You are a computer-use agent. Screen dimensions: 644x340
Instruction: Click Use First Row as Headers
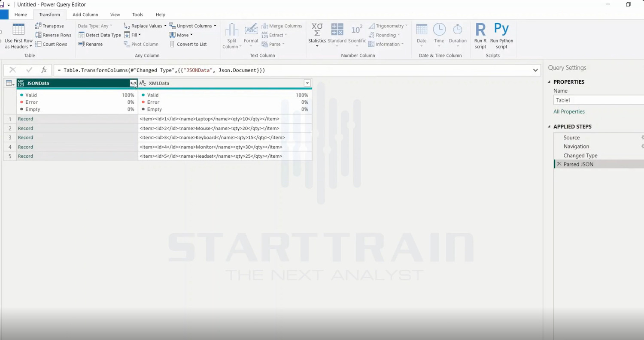tap(18, 36)
